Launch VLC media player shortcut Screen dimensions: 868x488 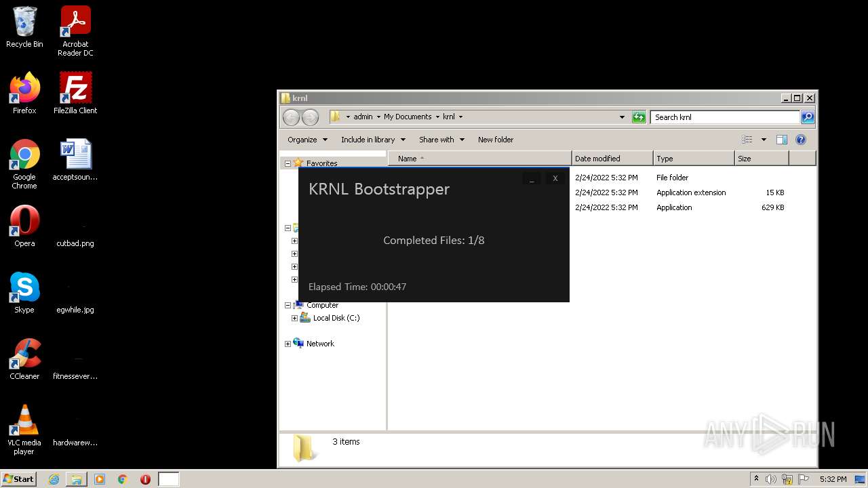pos(24,430)
